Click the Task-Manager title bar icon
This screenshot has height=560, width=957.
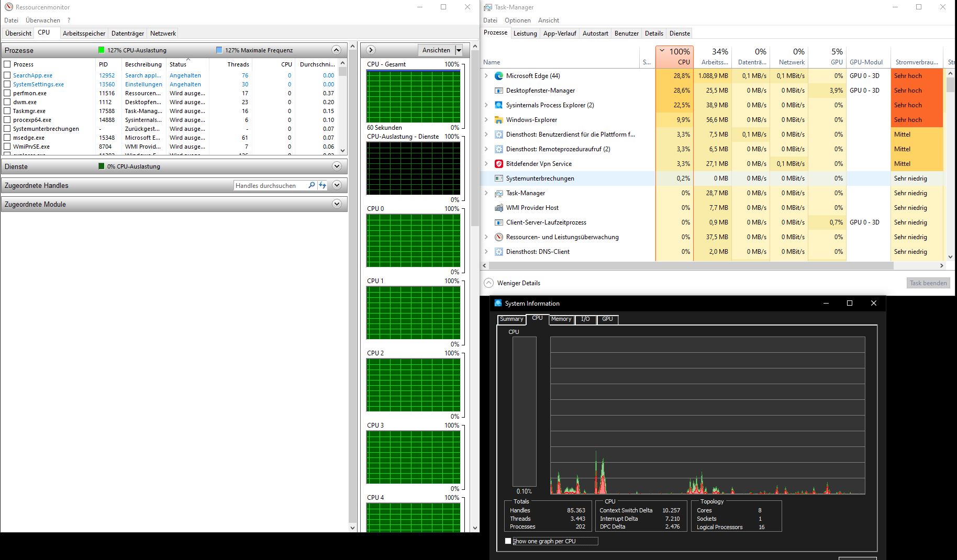pyautogui.click(x=488, y=7)
